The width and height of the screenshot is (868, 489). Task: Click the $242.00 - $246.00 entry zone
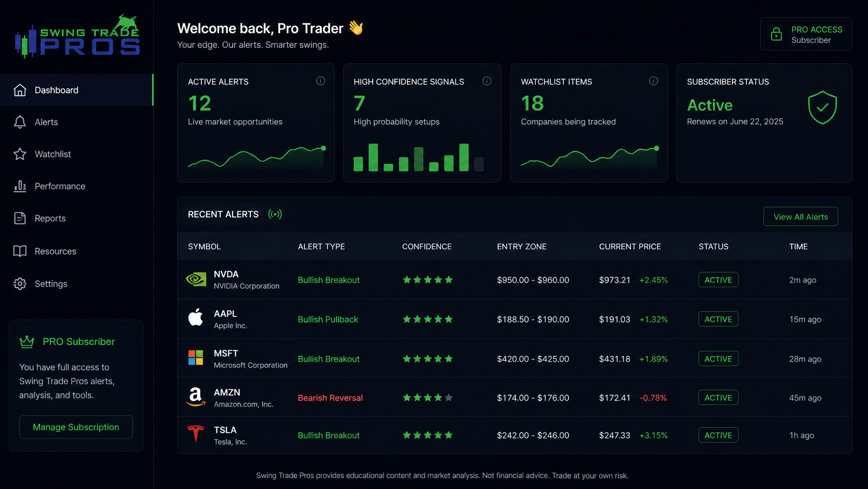click(533, 435)
